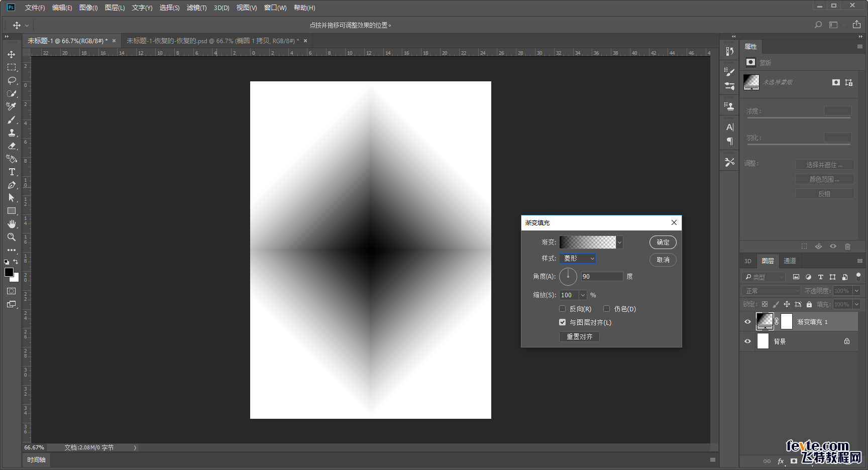The image size is (868, 470).
Task: Open the gradient picker dropdown arrow
Action: (620, 242)
